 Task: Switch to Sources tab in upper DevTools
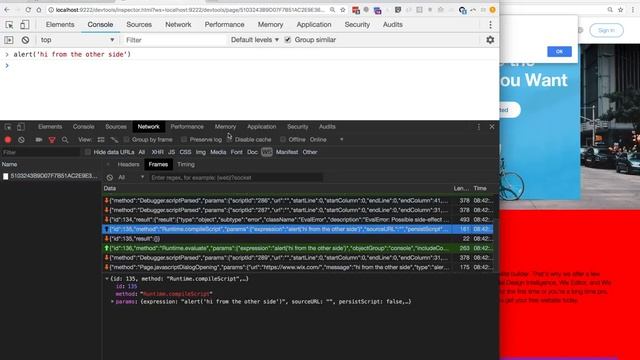(139, 25)
